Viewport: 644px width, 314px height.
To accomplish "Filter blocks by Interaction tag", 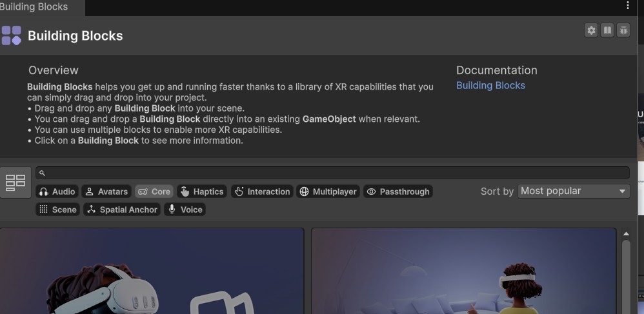I will (x=262, y=191).
